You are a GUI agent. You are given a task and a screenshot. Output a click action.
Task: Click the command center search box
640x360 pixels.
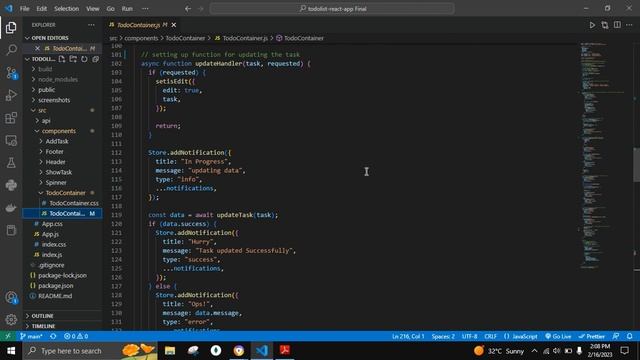332,9
